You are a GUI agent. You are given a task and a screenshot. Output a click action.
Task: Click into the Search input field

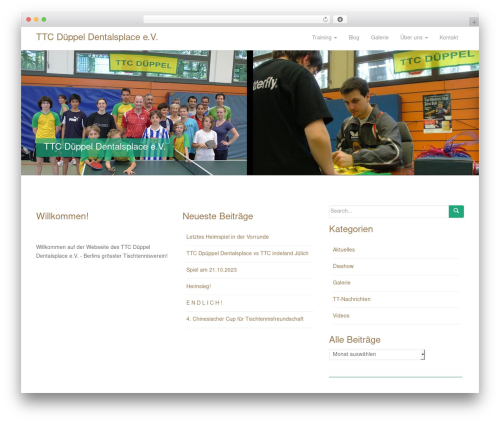[389, 211]
